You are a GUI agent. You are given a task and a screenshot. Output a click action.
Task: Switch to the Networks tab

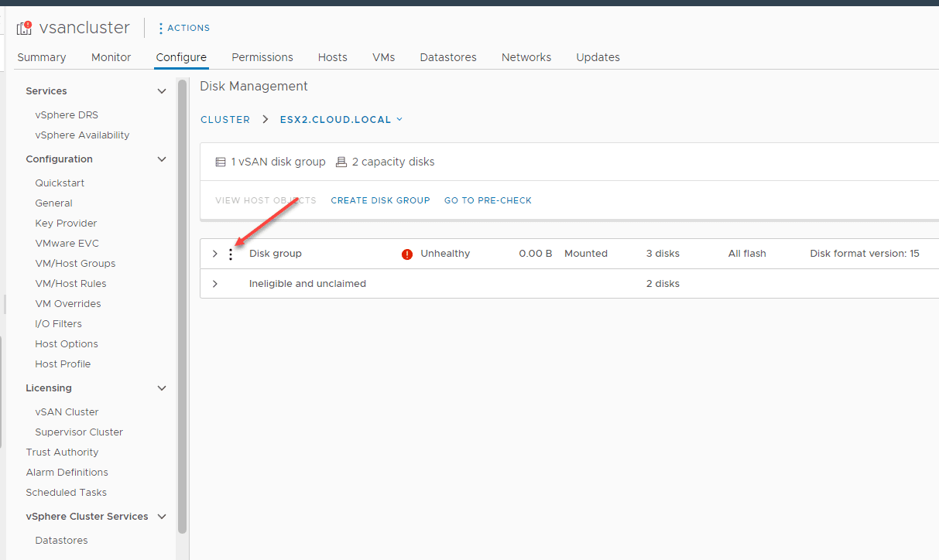point(526,57)
